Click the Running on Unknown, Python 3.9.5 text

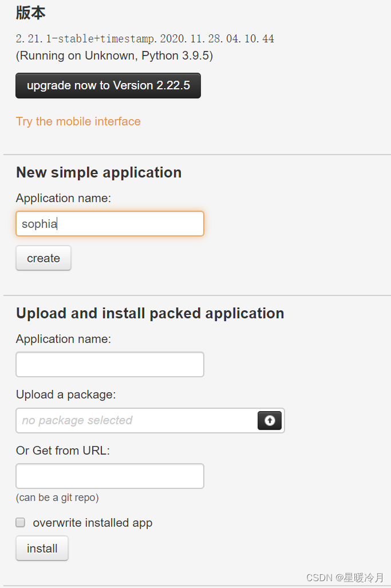pos(114,56)
